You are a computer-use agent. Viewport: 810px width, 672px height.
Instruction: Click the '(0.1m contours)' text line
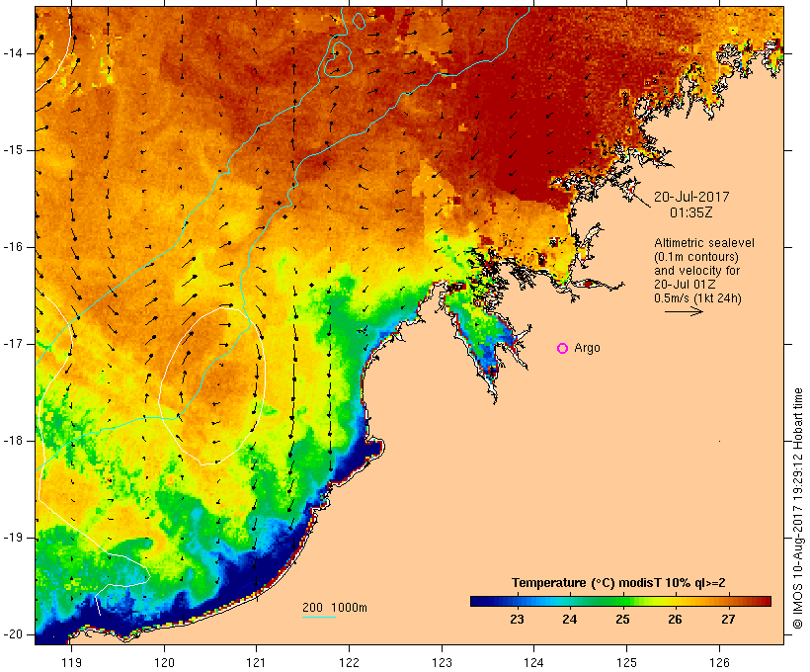point(696,257)
